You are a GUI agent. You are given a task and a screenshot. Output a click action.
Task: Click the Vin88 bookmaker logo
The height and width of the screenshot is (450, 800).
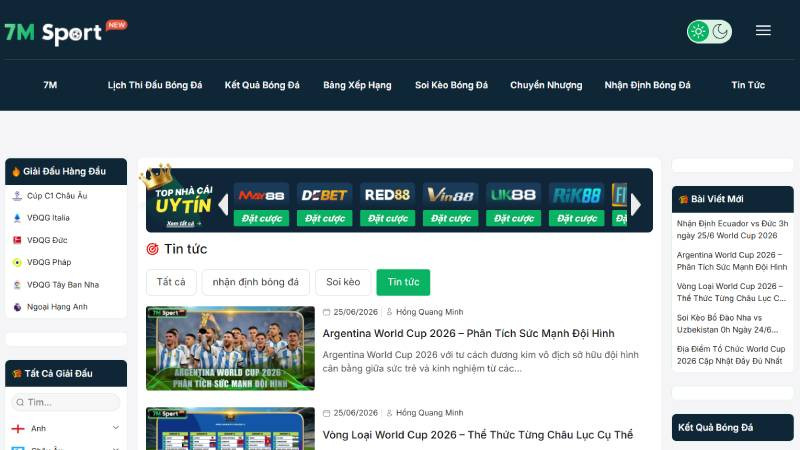(x=451, y=195)
